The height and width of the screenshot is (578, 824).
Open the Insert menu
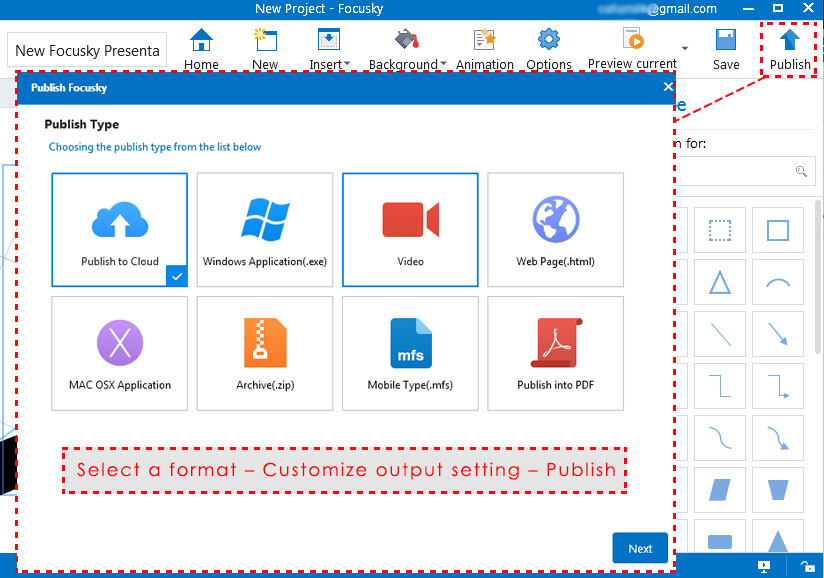pyautogui.click(x=329, y=49)
